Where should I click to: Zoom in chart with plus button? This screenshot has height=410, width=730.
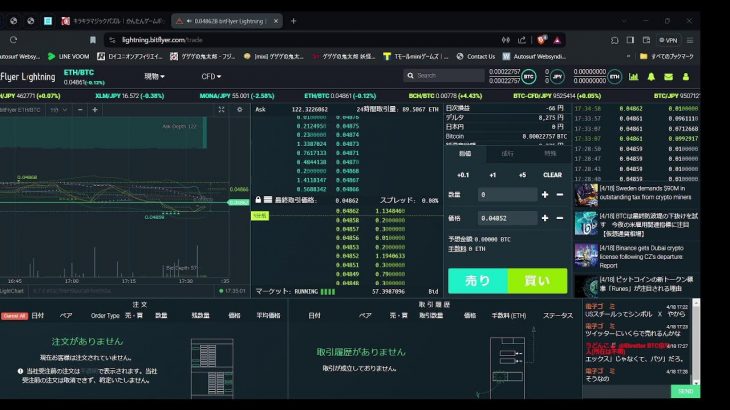(95, 110)
